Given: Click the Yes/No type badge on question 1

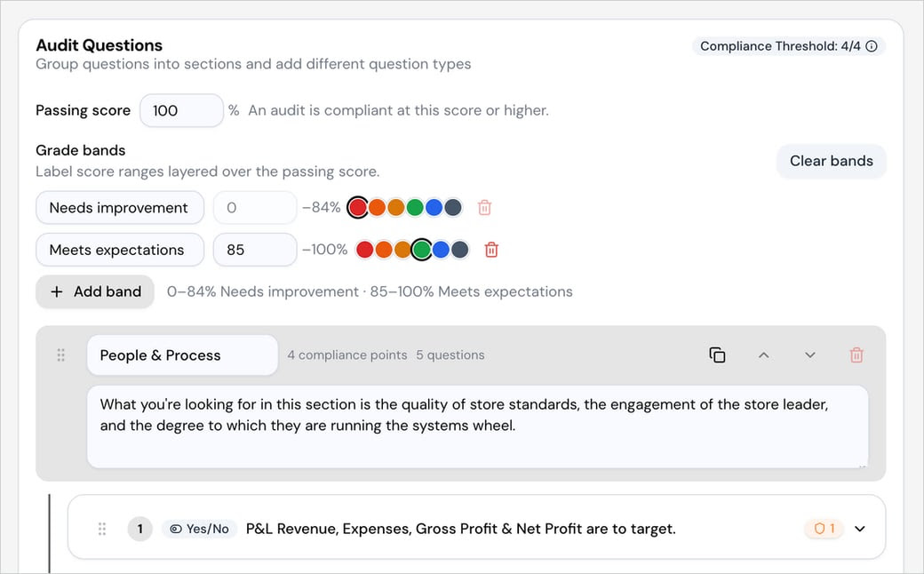Looking at the screenshot, I should pyautogui.click(x=199, y=529).
